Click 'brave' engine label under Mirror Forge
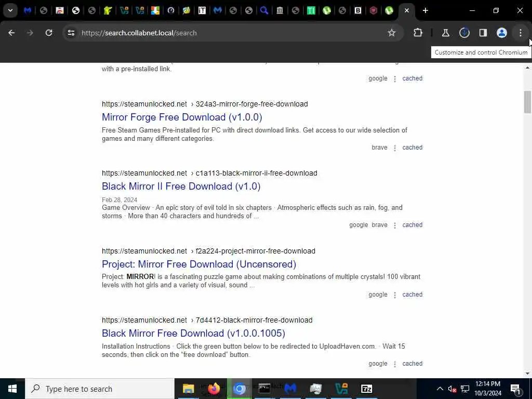The width and height of the screenshot is (532, 399). (x=379, y=148)
